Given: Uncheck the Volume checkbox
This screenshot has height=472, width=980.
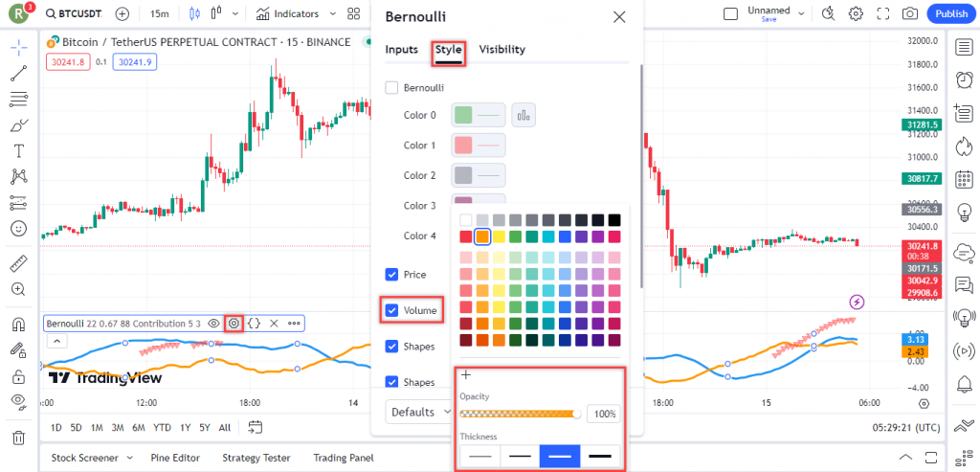Looking at the screenshot, I should [391, 310].
